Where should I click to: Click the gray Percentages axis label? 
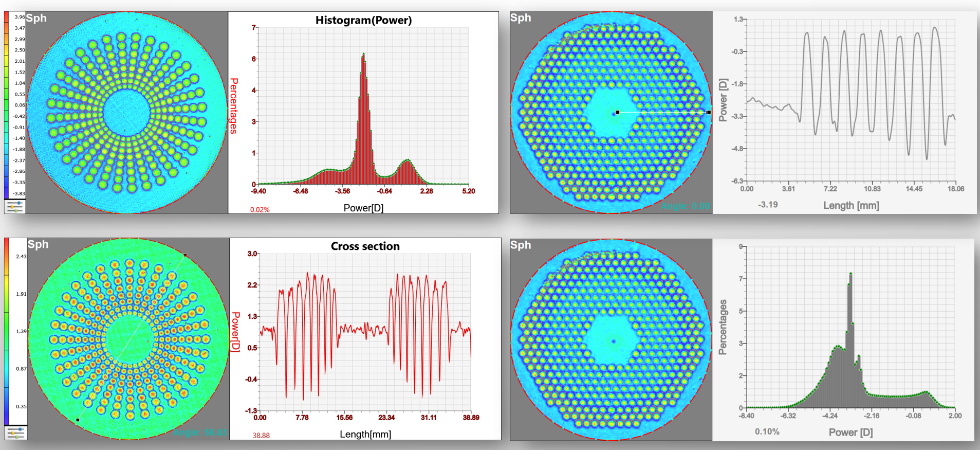(x=723, y=327)
